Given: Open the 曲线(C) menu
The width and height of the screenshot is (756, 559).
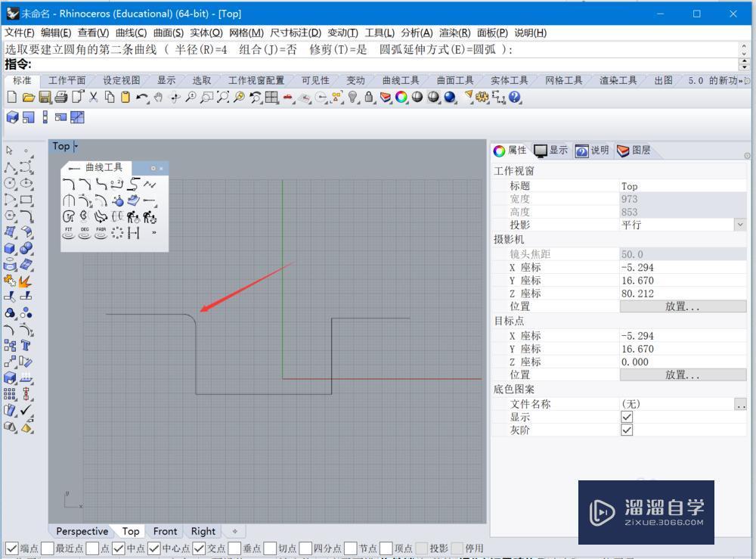Looking at the screenshot, I should pos(131,33).
